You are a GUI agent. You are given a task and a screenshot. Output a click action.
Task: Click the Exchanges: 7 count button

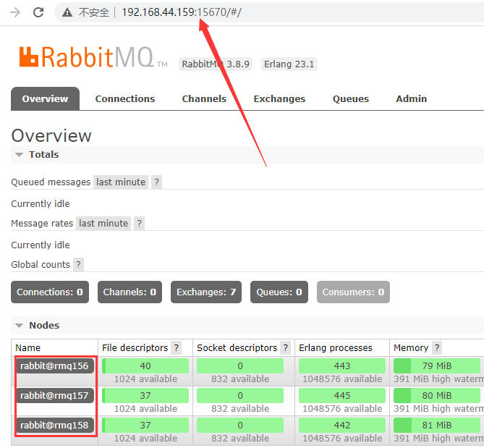tap(206, 292)
